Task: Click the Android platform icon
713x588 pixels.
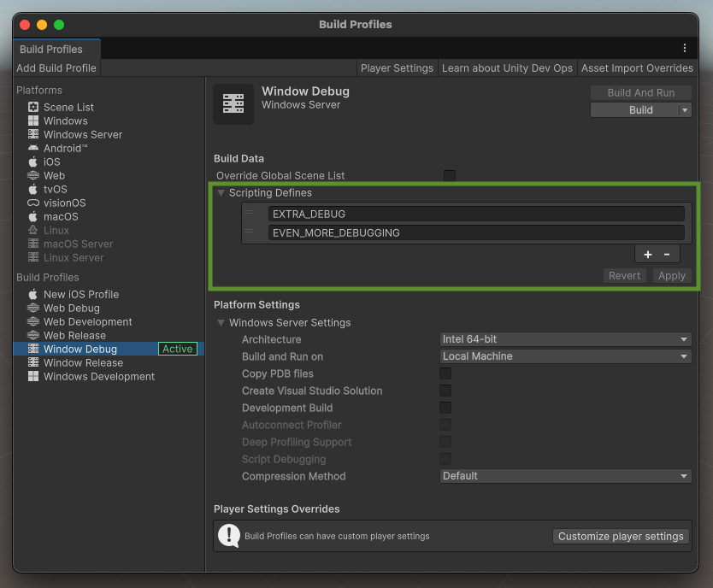Action: click(33, 148)
